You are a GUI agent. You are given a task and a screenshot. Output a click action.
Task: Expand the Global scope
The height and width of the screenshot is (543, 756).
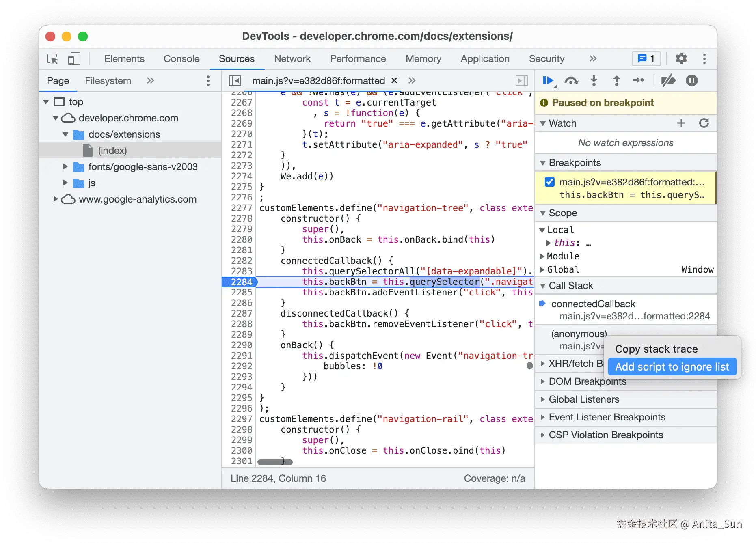pos(542,270)
